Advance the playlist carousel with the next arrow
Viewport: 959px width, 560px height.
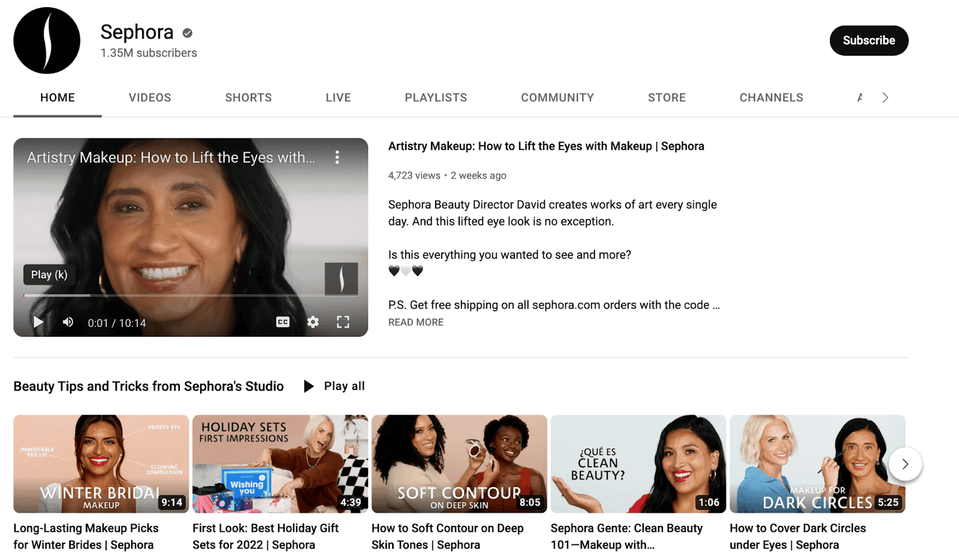[904, 464]
